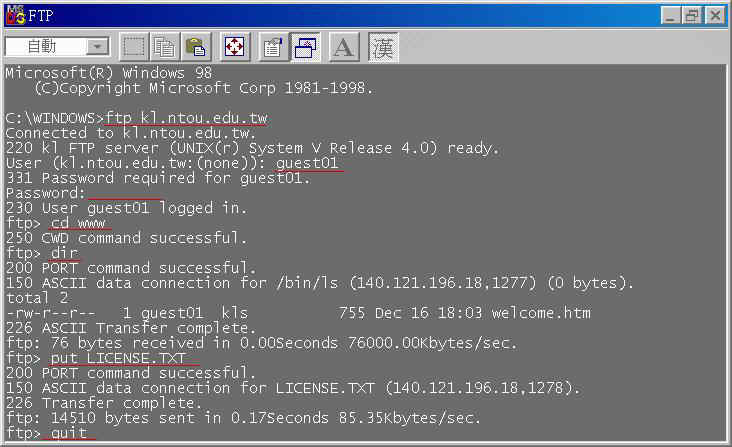Open the Font settings 'A' icon

[x=344, y=47]
